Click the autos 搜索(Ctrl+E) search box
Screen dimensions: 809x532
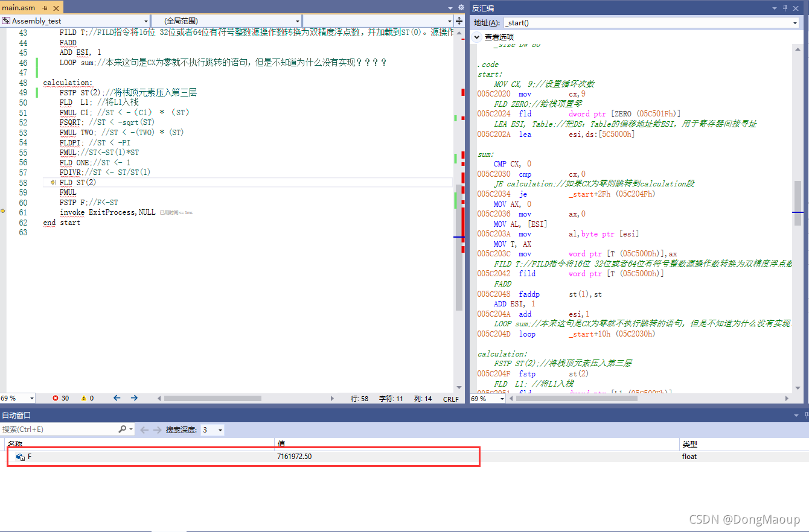pos(59,429)
